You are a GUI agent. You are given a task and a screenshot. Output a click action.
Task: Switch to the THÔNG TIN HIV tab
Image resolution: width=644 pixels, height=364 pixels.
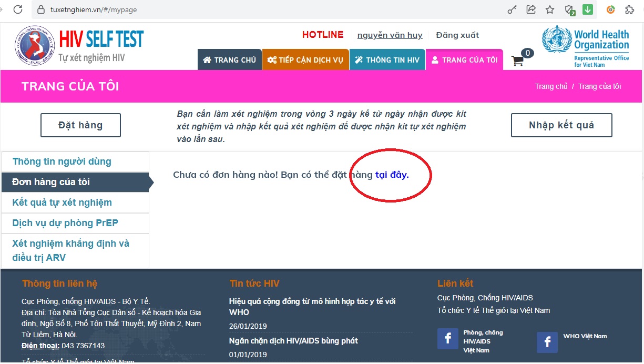coord(387,60)
